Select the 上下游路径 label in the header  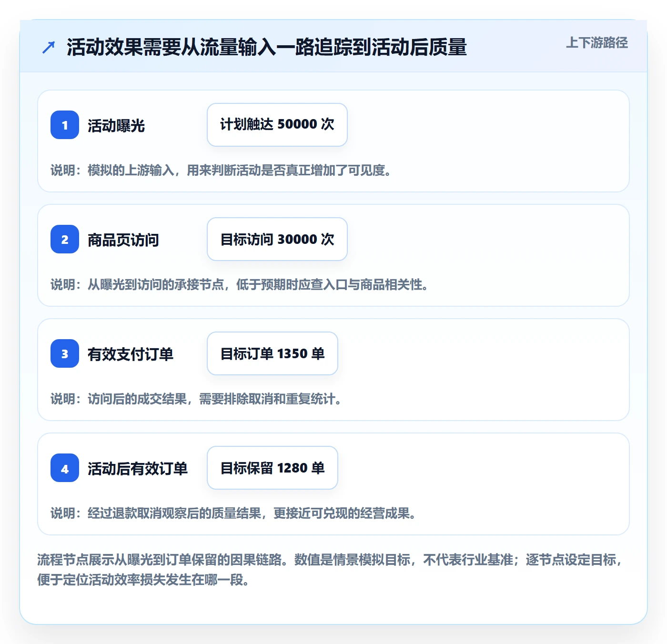click(597, 43)
